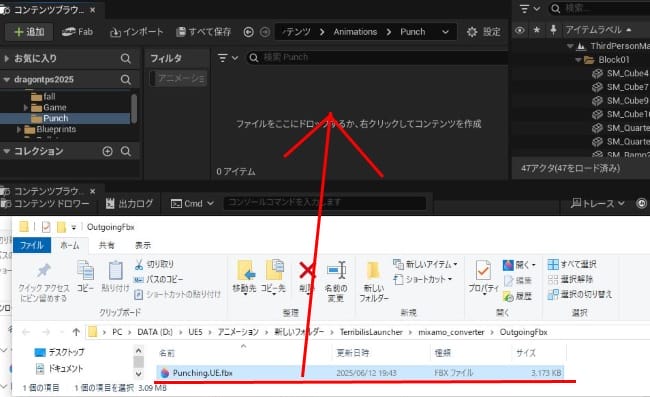Select the fall folder in tree
The width and height of the screenshot is (650, 397).
pyautogui.click(x=44, y=97)
